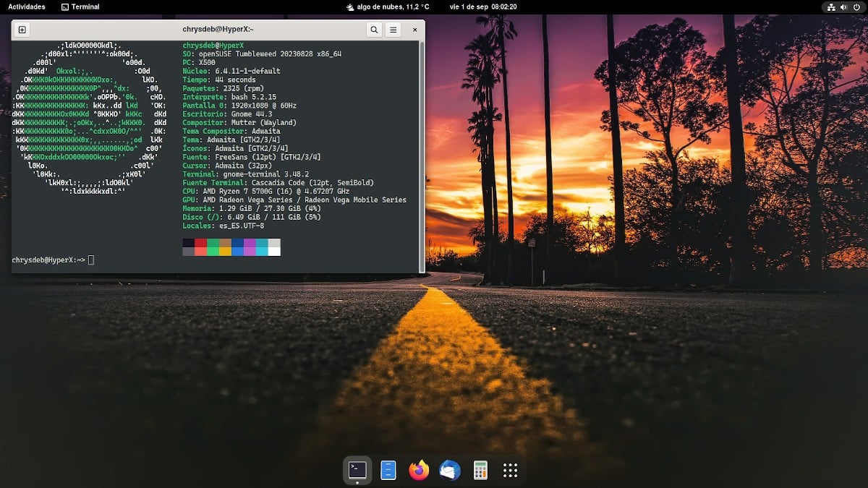Click the "PC: X500" line
This screenshot has width=868, height=488.
tap(199, 63)
